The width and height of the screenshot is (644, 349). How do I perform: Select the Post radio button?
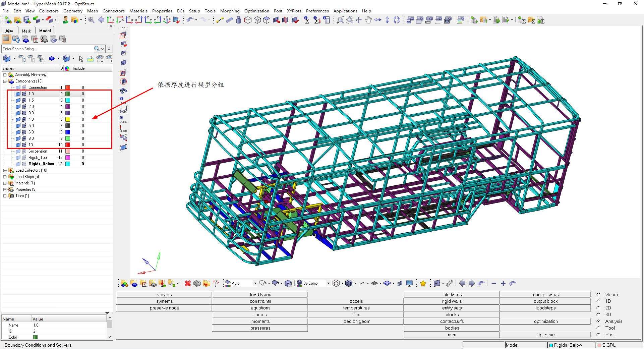point(598,335)
